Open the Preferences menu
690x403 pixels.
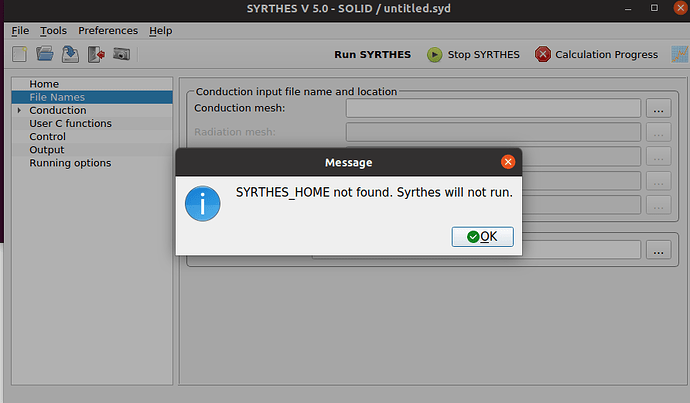[x=108, y=31]
